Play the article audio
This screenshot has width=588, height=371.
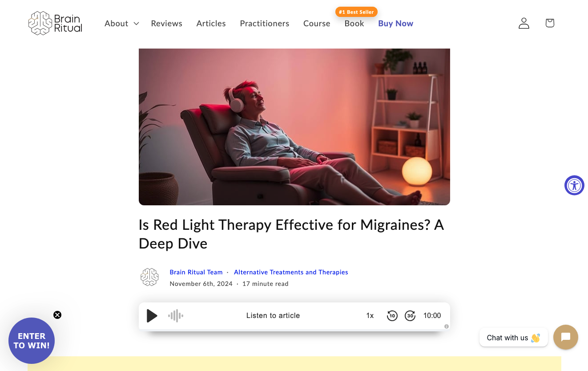(x=152, y=316)
